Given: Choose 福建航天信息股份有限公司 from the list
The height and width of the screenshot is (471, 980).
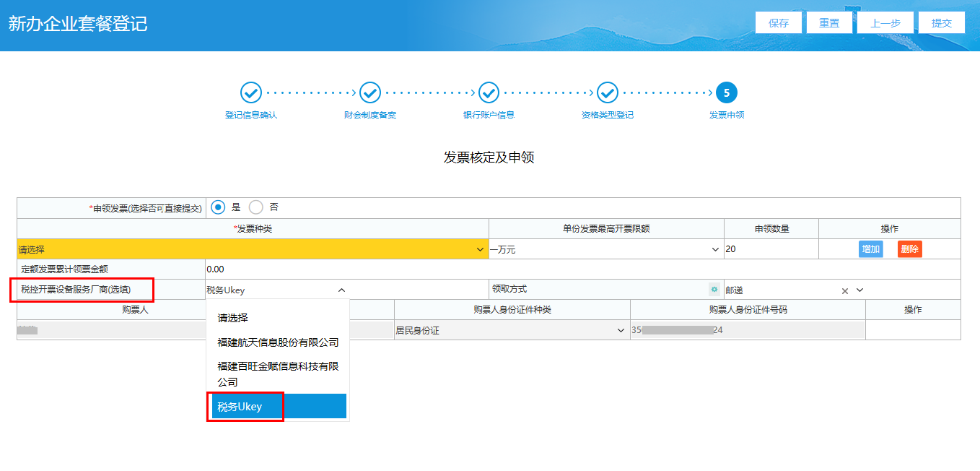Looking at the screenshot, I should [278, 342].
